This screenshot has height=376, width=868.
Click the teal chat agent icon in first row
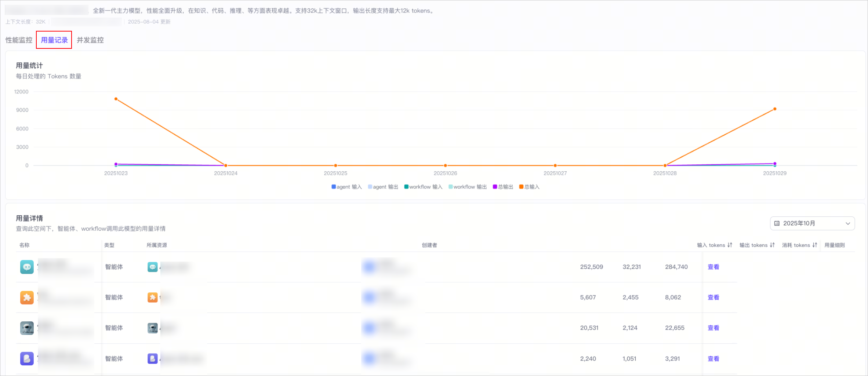click(x=27, y=267)
